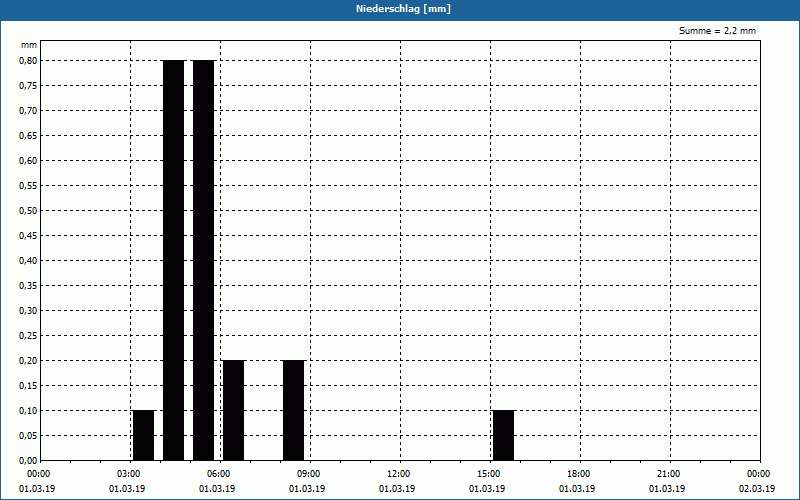800x500 pixels.
Task: Click the 01.03.19 date under 12:00
Action: click(397, 489)
